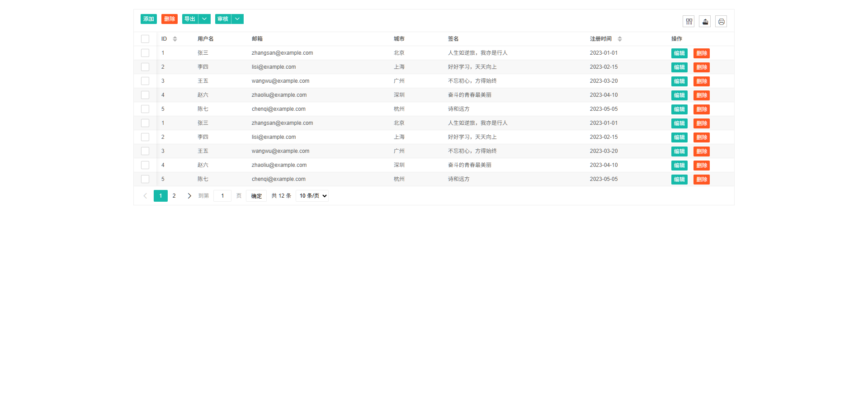Tick the checkbox of the first 张三 row
The image size is (868, 412).
point(145,53)
